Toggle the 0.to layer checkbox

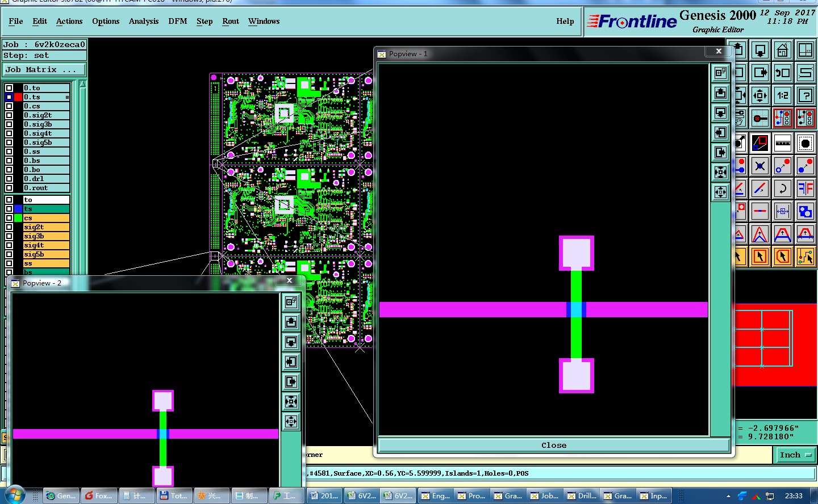click(9, 88)
